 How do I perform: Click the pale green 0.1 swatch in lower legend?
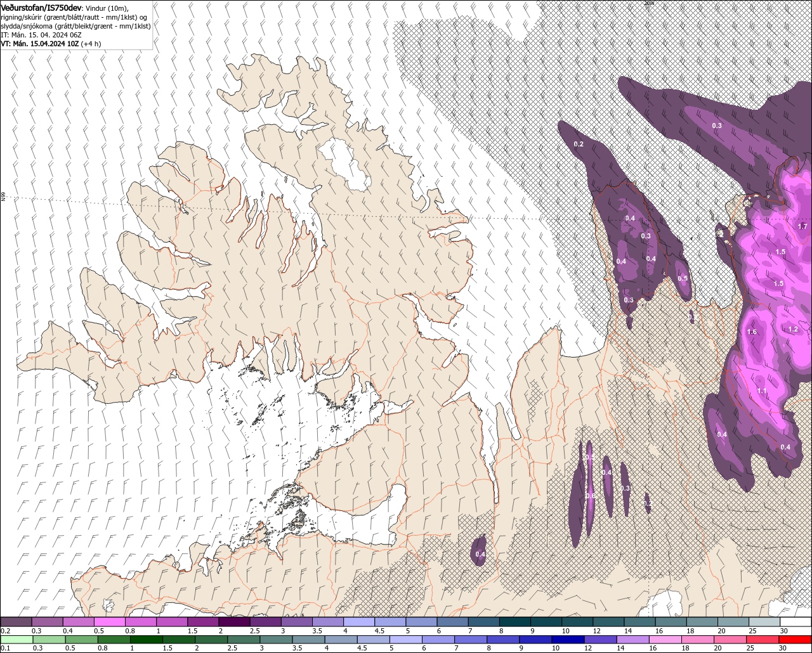tap(16, 640)
